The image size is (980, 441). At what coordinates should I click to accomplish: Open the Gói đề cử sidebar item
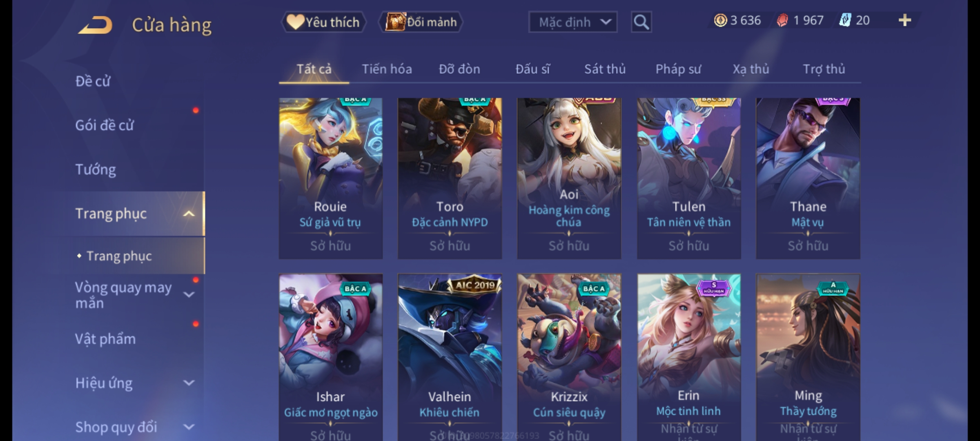coord(105,125)
